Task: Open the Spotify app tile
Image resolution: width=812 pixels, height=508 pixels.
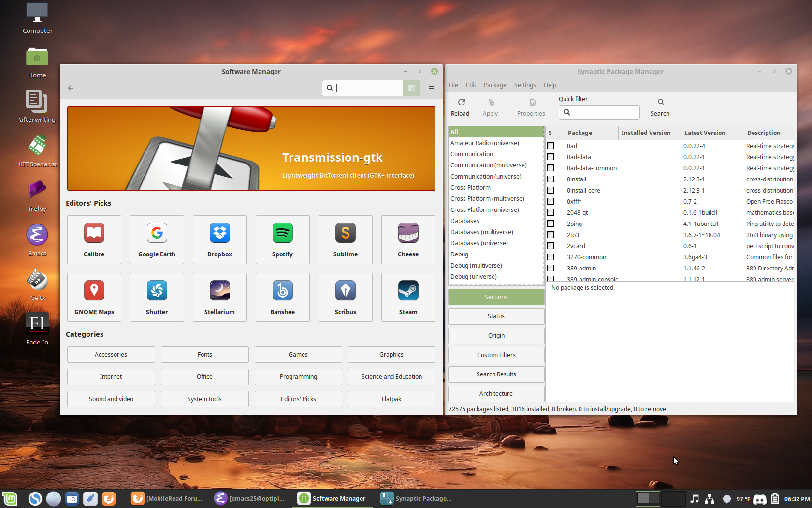Action: (283, 239)
